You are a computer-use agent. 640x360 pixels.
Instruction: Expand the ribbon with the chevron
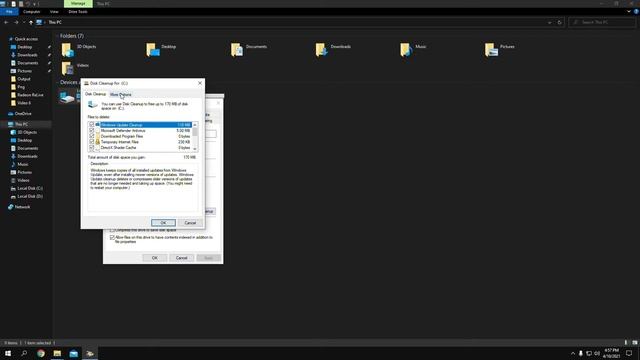click(629, 12)
